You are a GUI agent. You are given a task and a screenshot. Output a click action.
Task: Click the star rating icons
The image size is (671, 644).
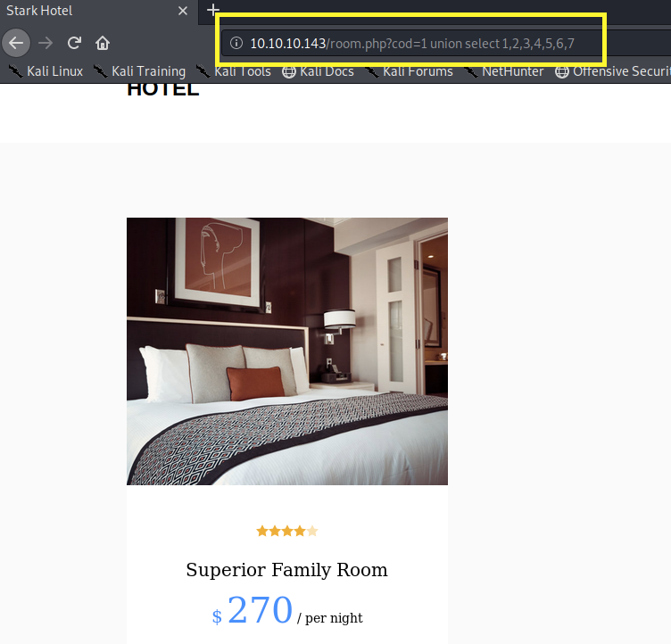[x=286, y=532]
